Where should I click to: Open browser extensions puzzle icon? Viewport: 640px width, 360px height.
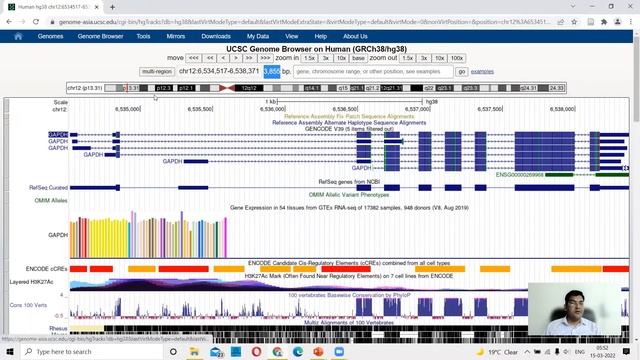coord(604,22)
